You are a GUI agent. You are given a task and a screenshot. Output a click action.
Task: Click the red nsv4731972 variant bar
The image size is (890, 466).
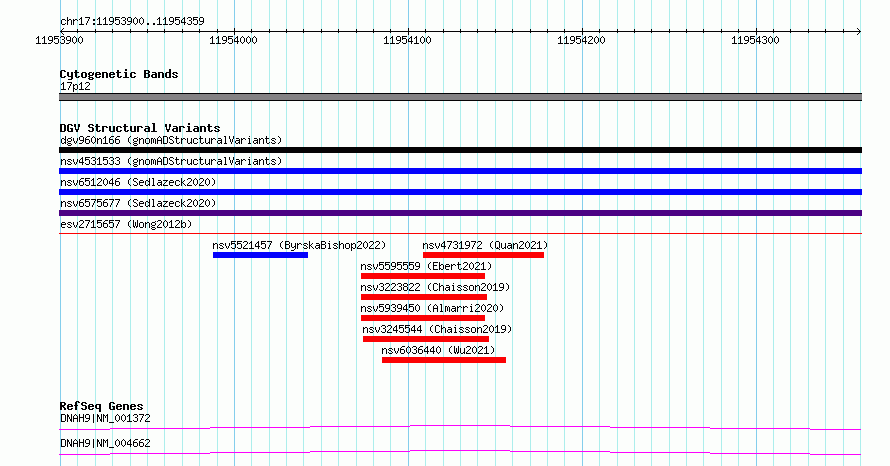484,255
